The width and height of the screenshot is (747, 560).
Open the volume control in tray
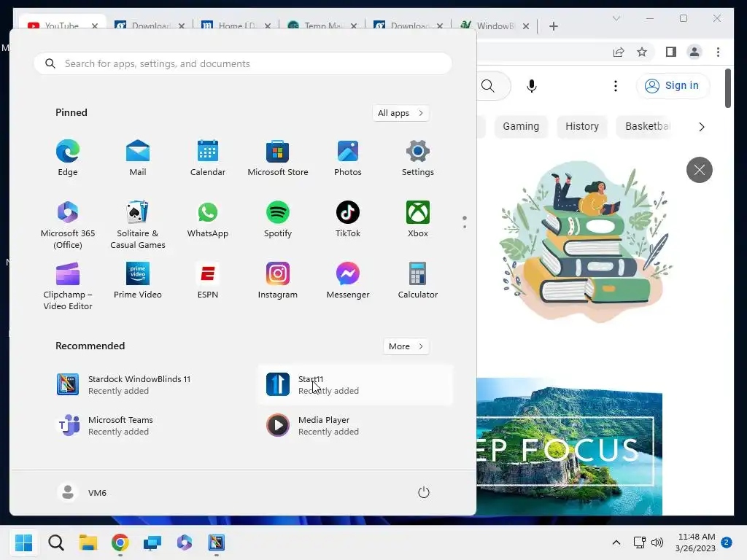(x=657, y=542)
